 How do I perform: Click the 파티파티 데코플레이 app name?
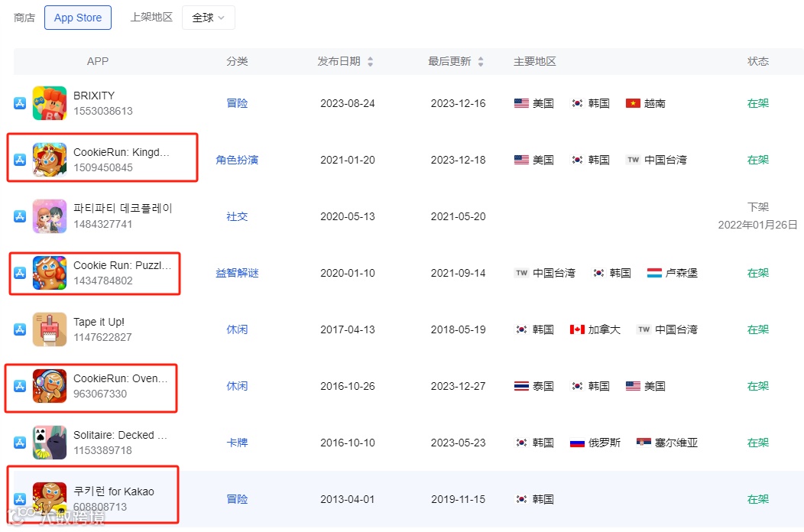pyautogui.click(x=122, y=208)
